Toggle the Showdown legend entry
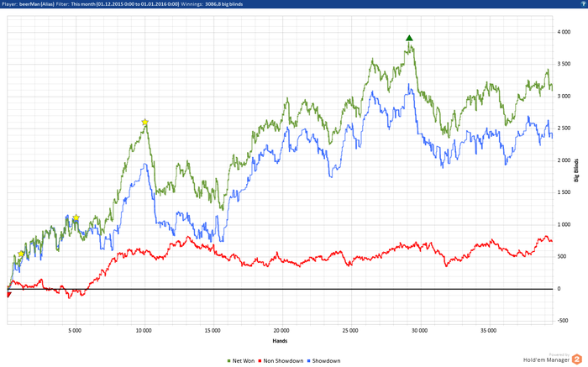The height and width of the screenshot is (367, 588). [323, 360]
